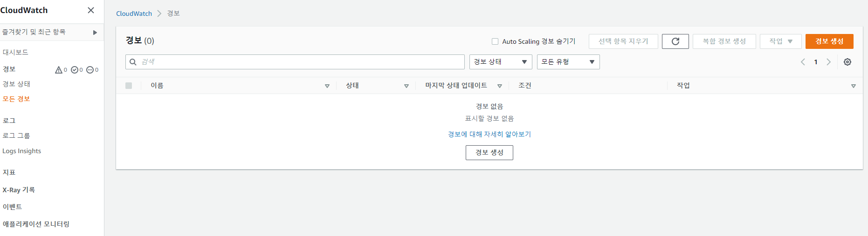Click CloudWatch breadcrumb link
The height and width of the screenshot is (236, 868).
click(134, 13)
